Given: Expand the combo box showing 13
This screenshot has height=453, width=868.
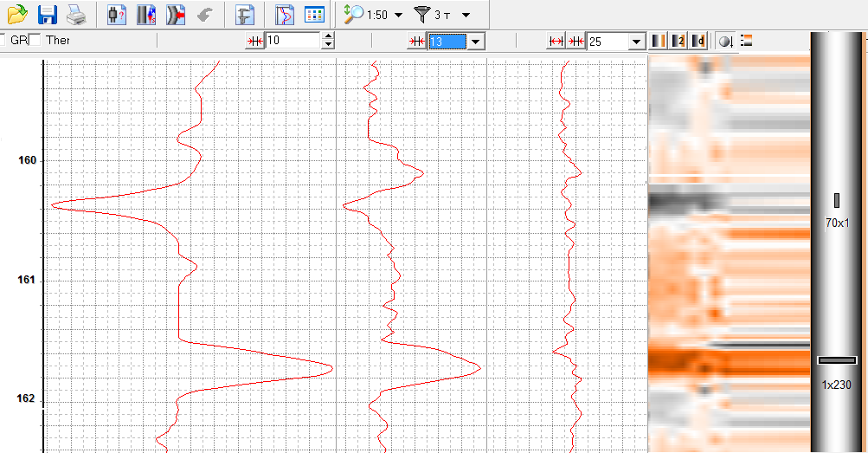Looking at the screenshot, I should [475, 42].
